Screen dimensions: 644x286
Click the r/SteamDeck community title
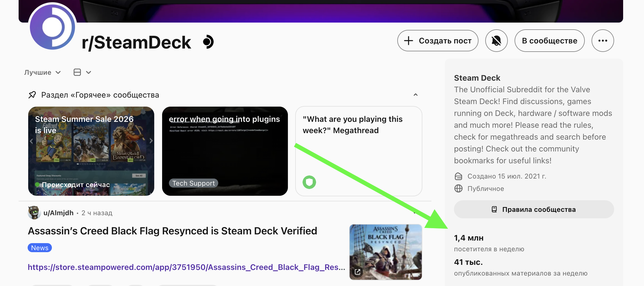coord(136,42)
